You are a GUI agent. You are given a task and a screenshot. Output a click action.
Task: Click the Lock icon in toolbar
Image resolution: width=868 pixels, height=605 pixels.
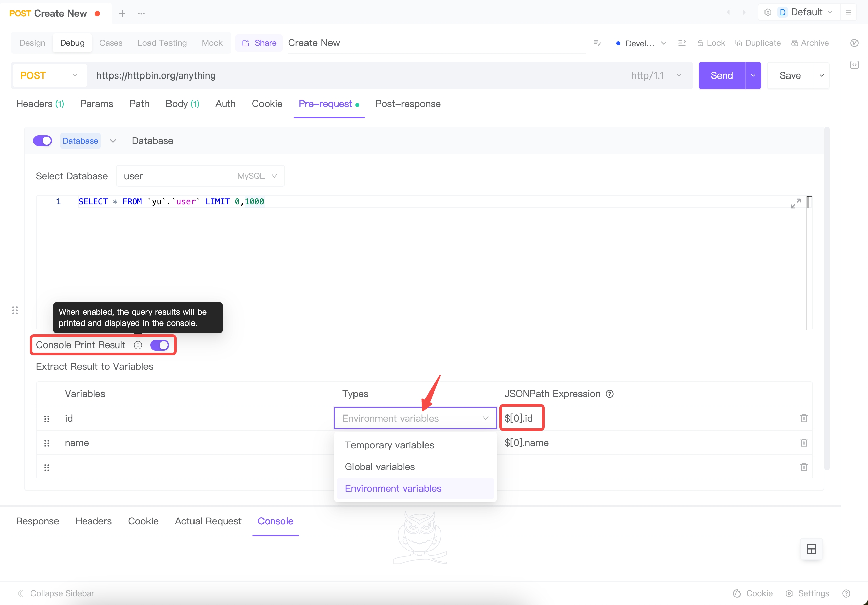coord(701,43)
